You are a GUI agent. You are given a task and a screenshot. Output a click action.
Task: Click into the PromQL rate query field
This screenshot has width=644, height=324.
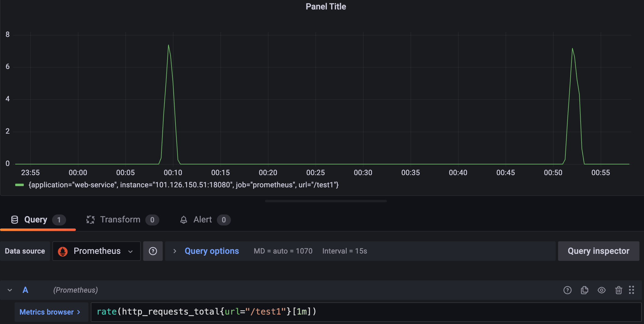click(366, 312)
